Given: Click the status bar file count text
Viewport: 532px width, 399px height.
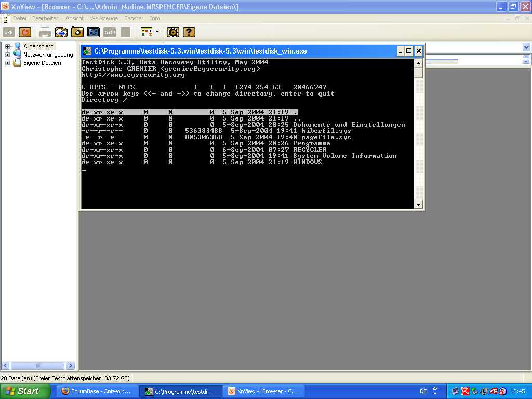Looking at the screenshot, I should (x=65, y=378).
